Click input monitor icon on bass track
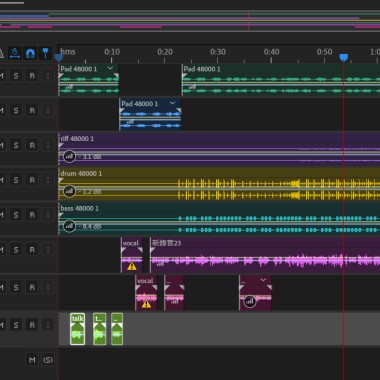 (48, 215)
